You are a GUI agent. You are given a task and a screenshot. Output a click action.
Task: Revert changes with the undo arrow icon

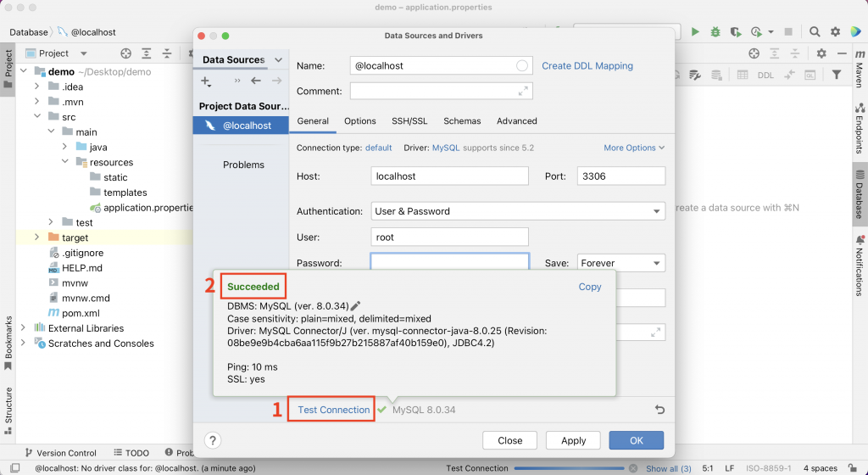tap(659, 410)
